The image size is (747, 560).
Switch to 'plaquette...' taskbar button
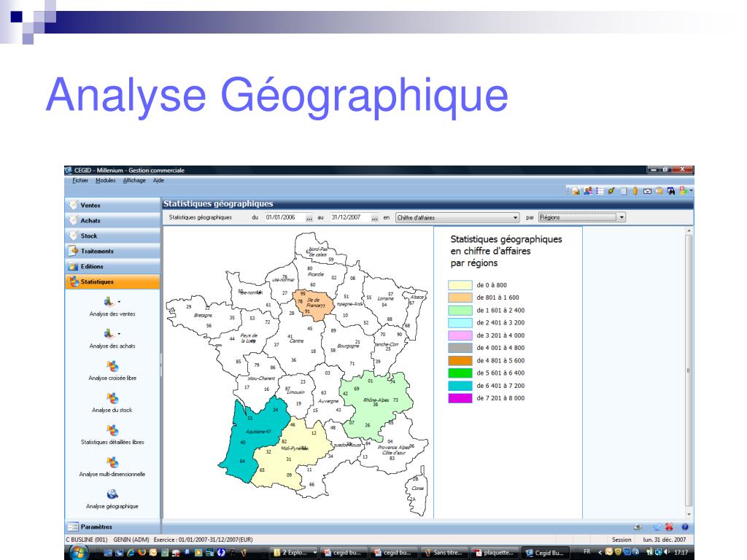[x=495, y=553]
